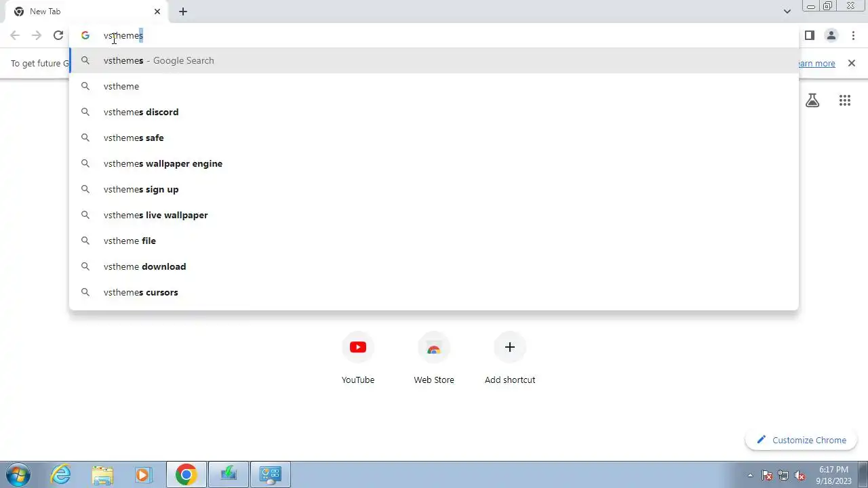
Task: Switch to Chrome taskbar button
Action: tap(186, 474)
